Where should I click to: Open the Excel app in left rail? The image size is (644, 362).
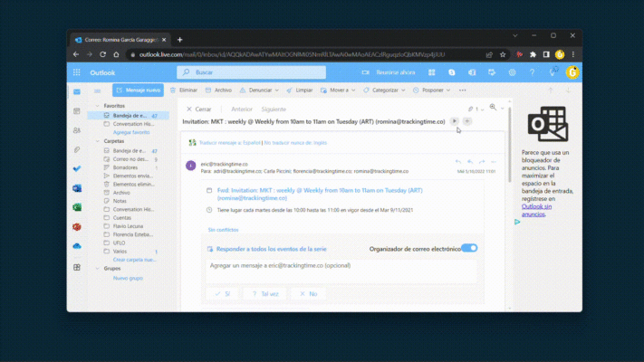click(x=77, y=207)
